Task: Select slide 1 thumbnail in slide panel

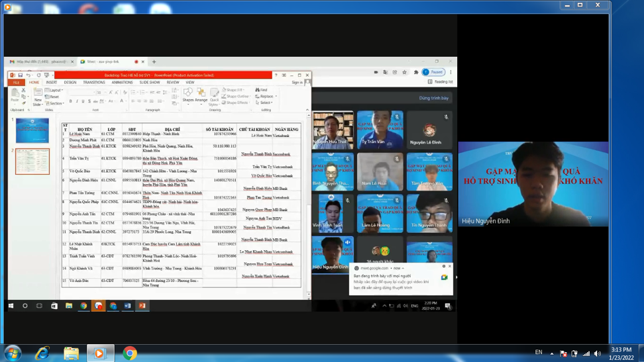Action: (x=32, y=130)
